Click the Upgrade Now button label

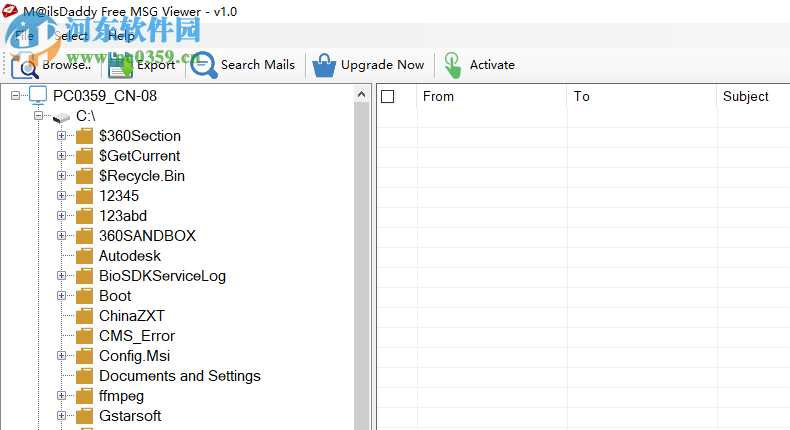382,65
